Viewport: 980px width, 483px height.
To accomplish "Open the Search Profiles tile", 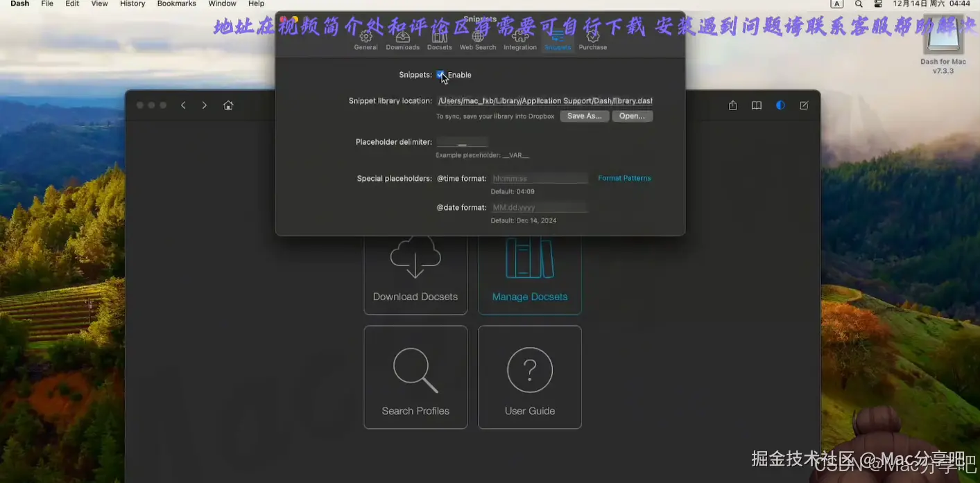I will click(x=415, y=377).
